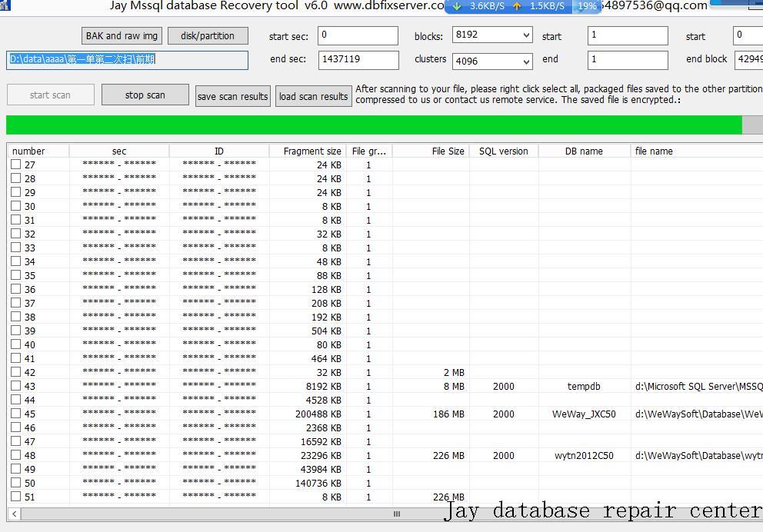Focus the end sec field showing 1437119
The height and width of the screenshot is (532, 763).
tap(358, 60)
